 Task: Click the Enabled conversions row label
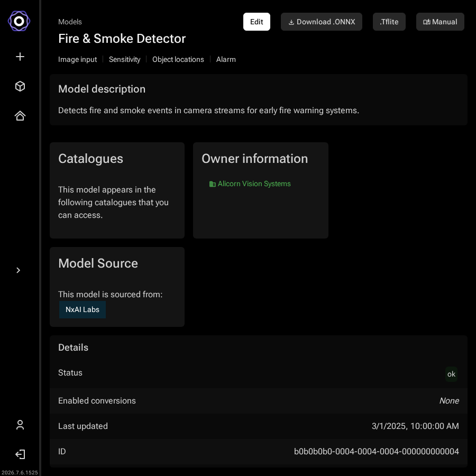(x=97, y=401)
